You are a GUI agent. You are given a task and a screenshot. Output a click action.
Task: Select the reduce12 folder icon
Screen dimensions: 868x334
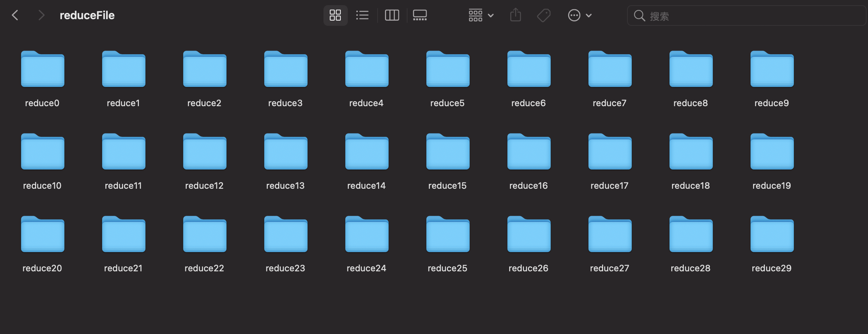(205, 152)
